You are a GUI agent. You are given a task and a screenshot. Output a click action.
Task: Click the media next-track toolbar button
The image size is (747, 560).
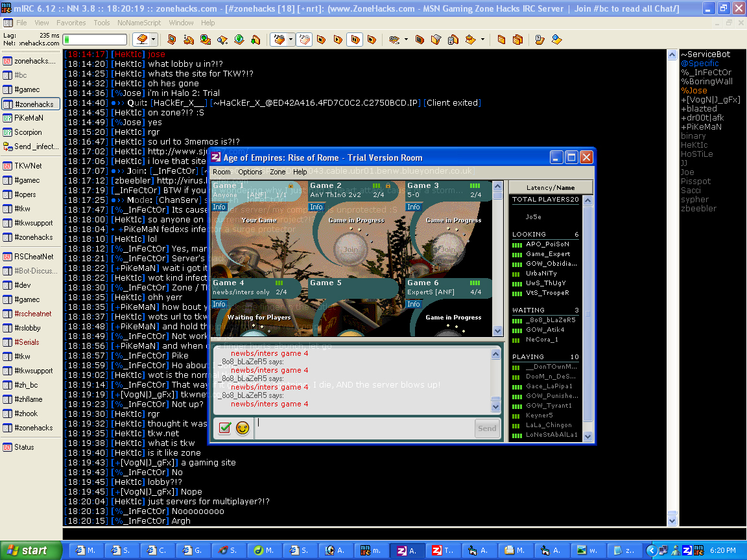[372, 40]
